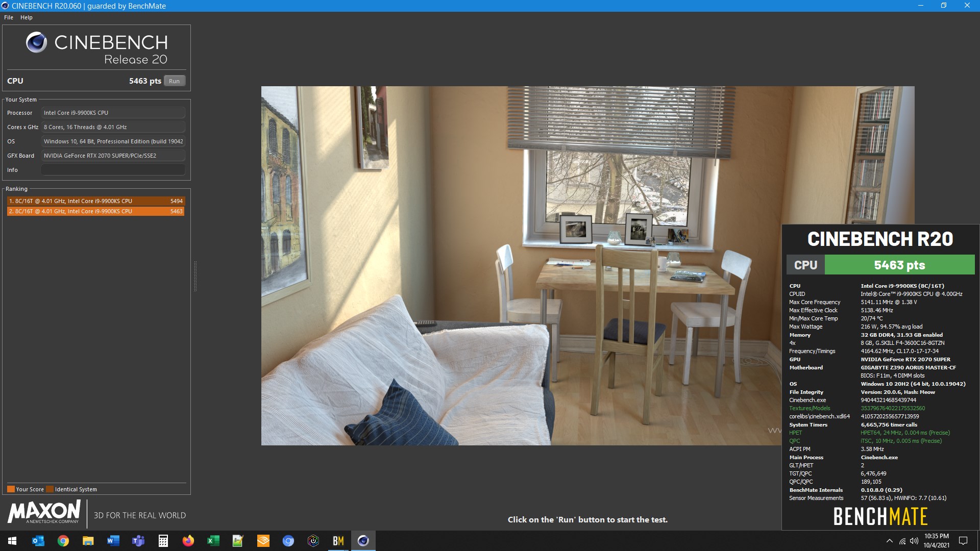Open Excel from the taskbar
Viewport: 980px width, 551px height.
(x=213, y=541)
